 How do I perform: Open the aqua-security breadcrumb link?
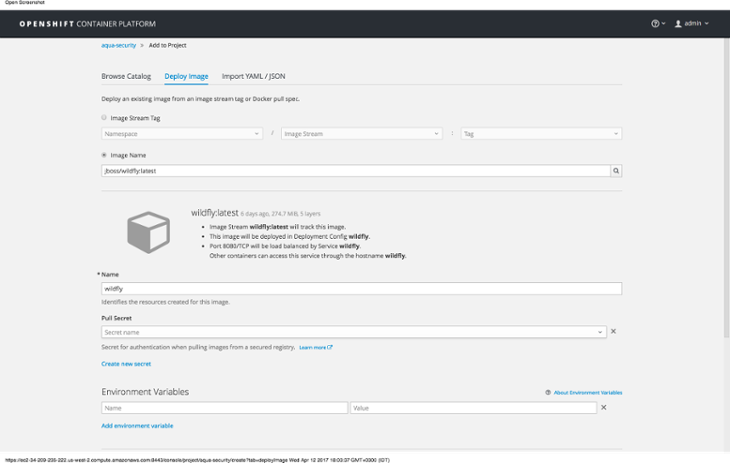(118, 45)
